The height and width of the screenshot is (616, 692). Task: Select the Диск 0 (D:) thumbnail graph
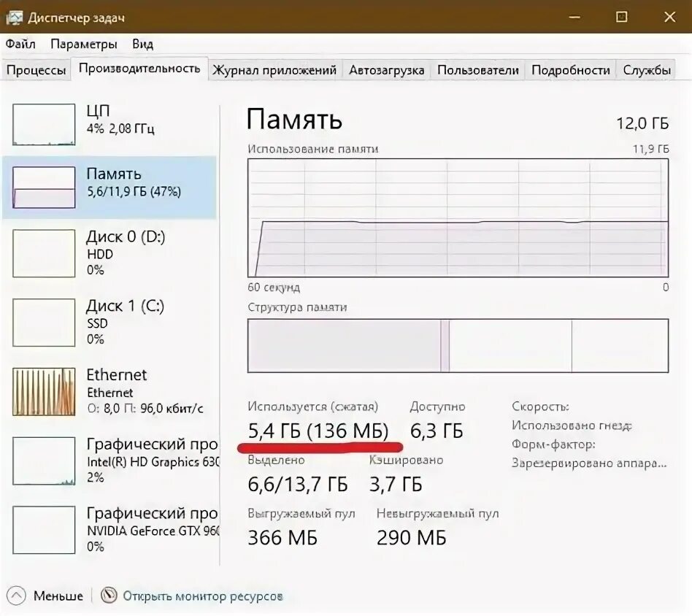tap(44, 253)
